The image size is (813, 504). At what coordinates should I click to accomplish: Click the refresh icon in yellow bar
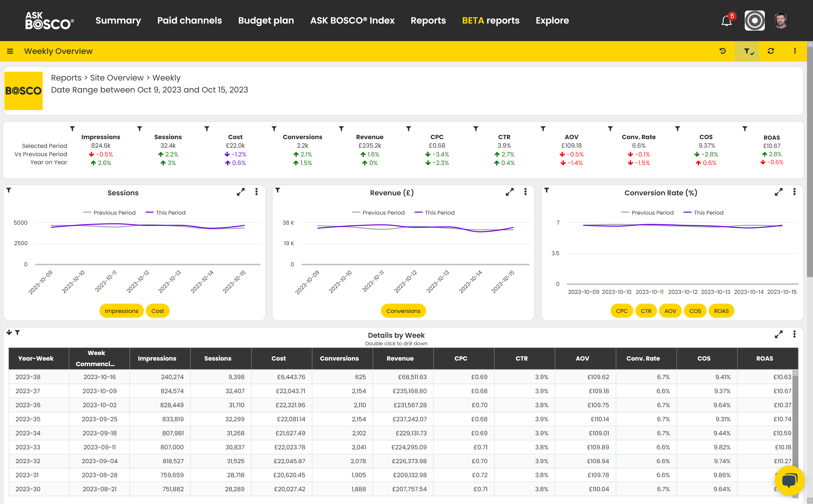771,51
